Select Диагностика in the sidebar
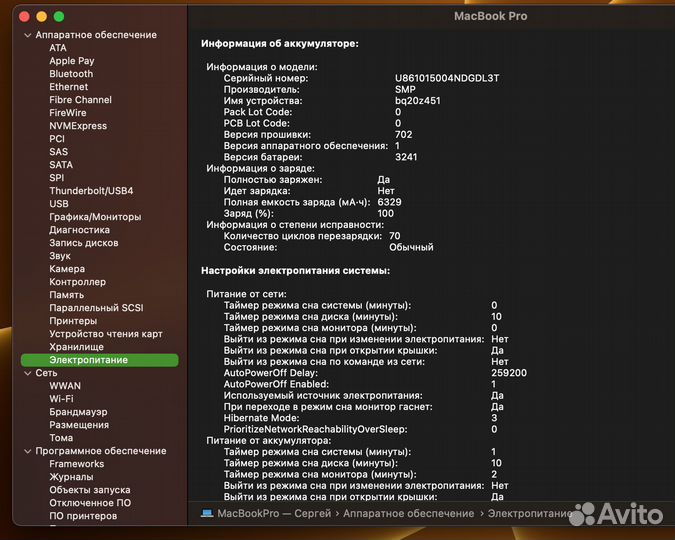675x540 pixels. (x=79, y=230)
